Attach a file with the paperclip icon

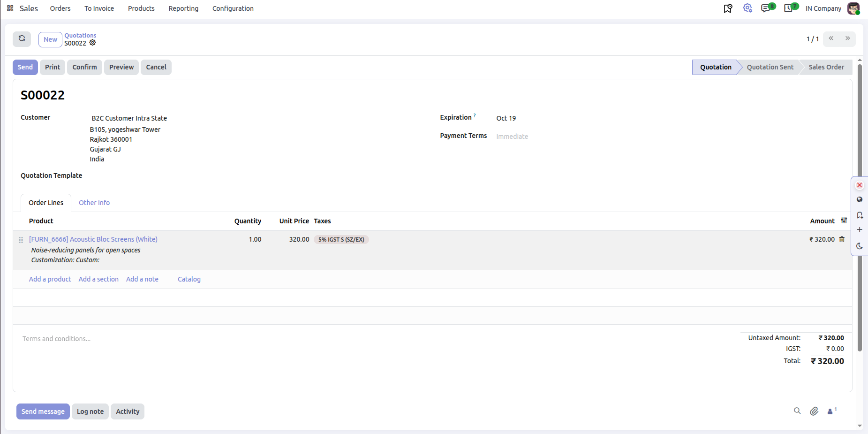pyautogui.click(x=814, y=411)
